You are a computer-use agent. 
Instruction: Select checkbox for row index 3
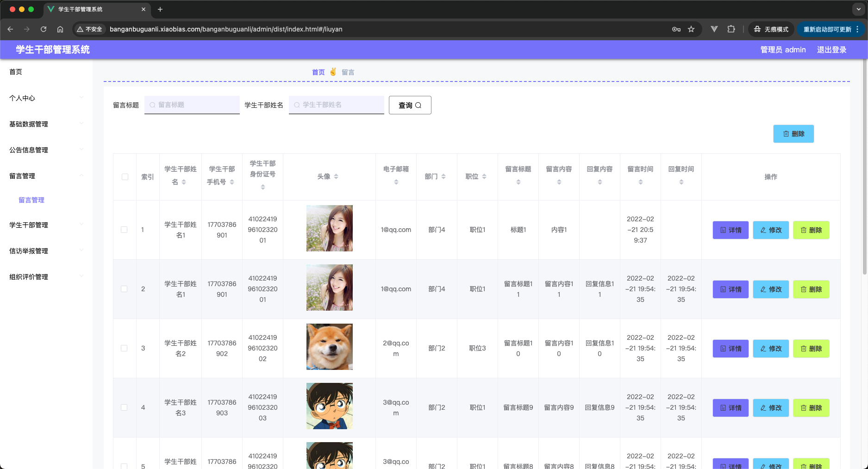124,348
